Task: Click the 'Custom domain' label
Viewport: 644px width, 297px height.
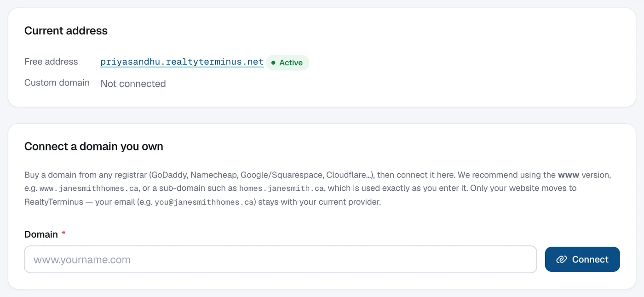Action: [x=57, y=83]
